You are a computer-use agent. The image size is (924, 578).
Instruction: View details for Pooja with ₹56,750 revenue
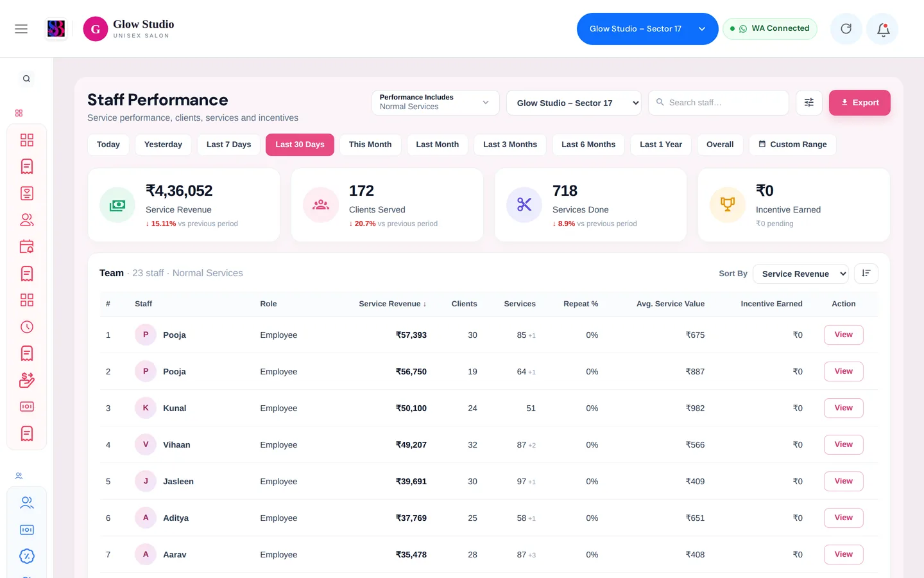point(844,371)
